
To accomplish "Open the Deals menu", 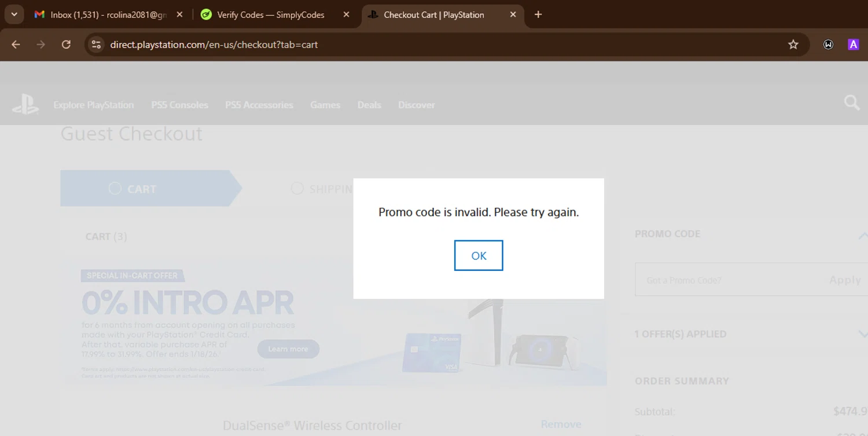I will click(369, 105).
